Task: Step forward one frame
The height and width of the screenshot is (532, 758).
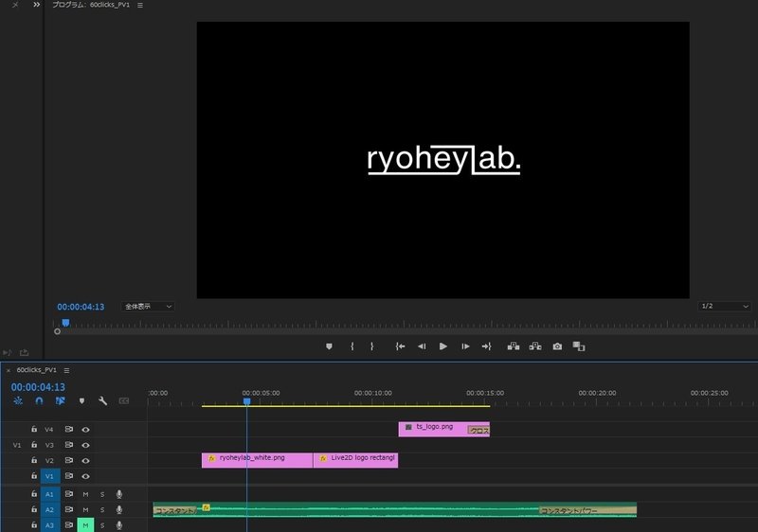Action: 465,346
